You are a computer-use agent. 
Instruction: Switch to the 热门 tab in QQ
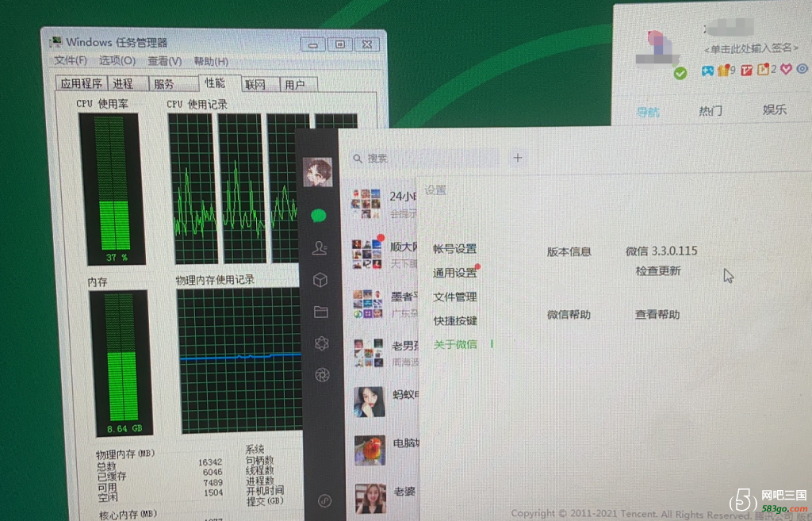[x=710, y=111]
